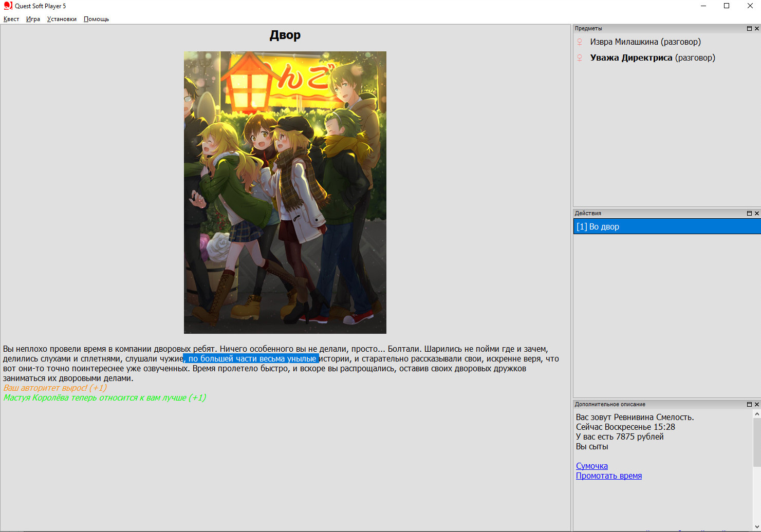This screenshot has height=532, width=761.
Task: Open the Квест menu
Action: click(x=11, y=19)
